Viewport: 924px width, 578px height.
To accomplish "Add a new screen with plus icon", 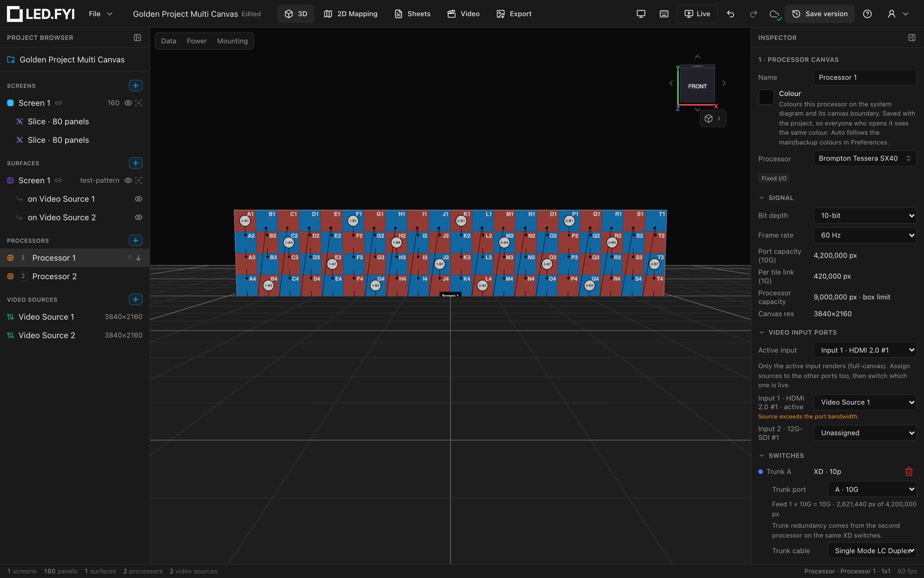I will pos(135,86).
